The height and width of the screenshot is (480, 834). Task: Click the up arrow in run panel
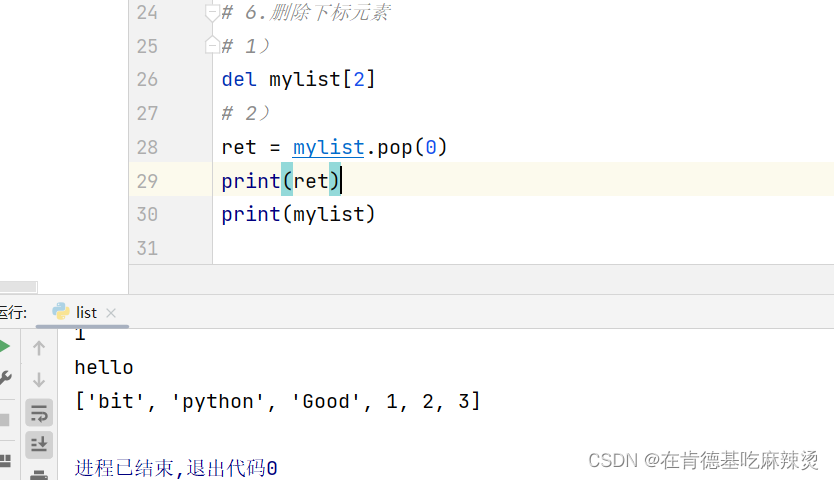click(39, 348)
